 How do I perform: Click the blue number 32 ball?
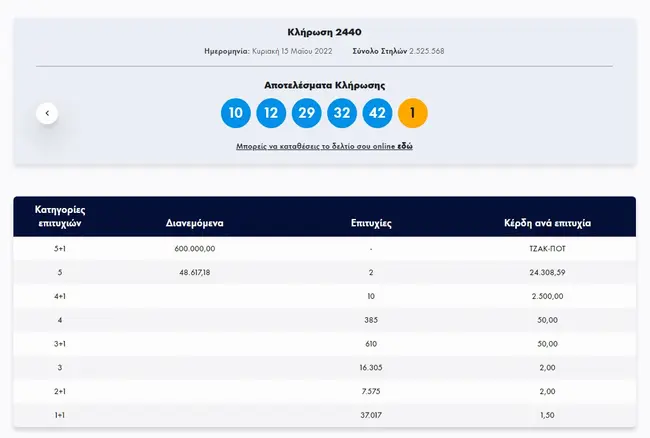[342, 113]
